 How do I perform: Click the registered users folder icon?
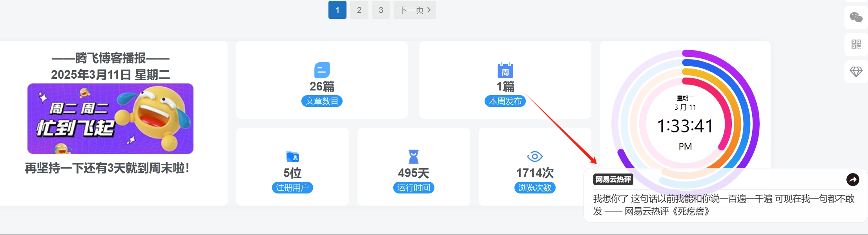(x=292, y=157)
